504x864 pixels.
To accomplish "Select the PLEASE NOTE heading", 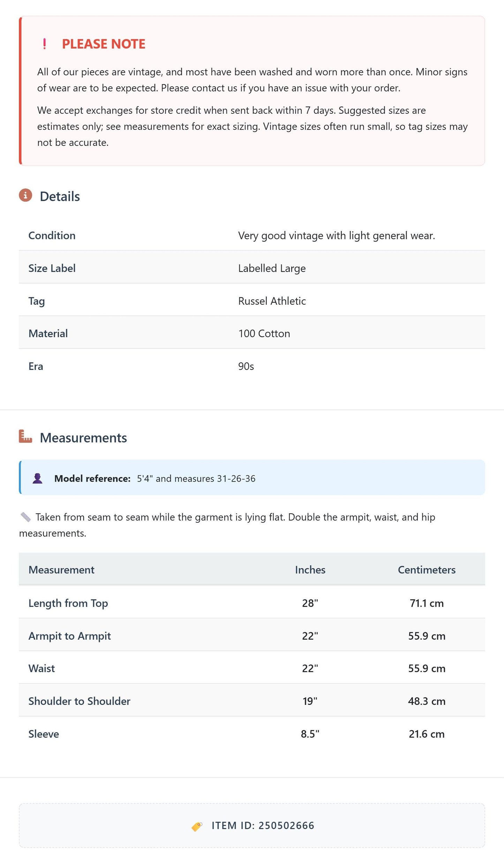I will pyautogui.click(x=104, y=44).
